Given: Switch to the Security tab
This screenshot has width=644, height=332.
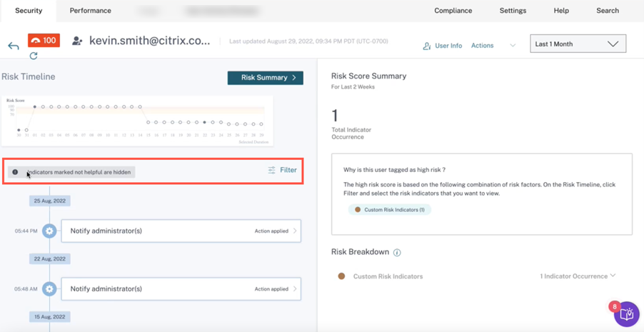Looking at the screenshot, I should pos(29,11).
